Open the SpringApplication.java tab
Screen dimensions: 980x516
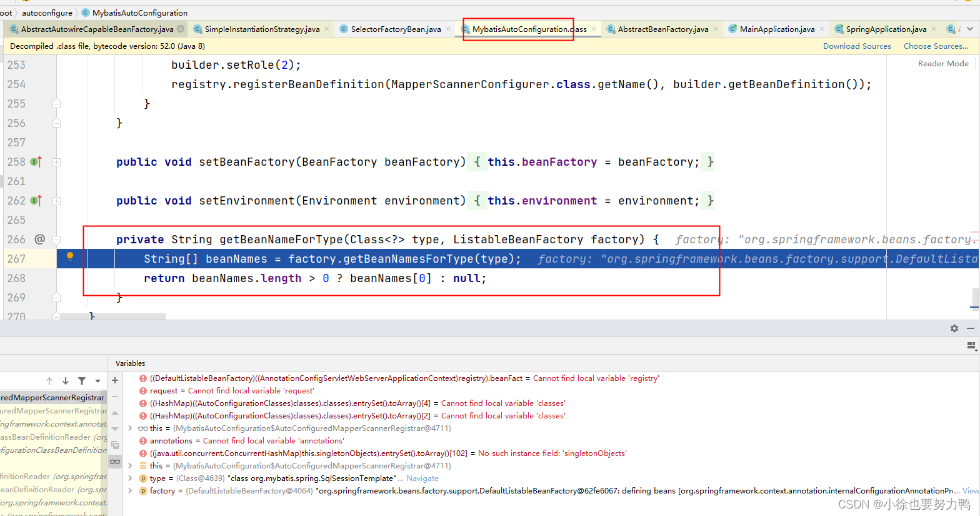coord(886,29)
